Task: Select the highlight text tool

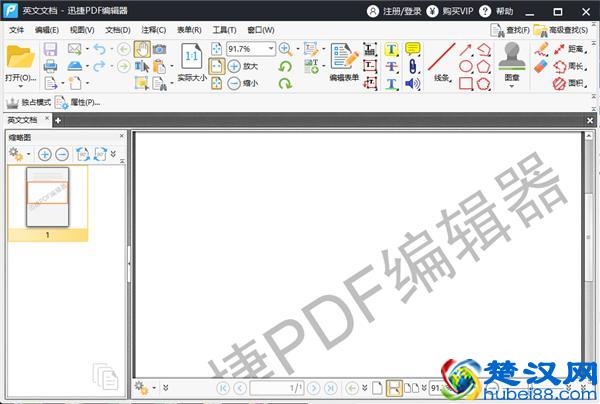Action: click(x=392, y=49)
